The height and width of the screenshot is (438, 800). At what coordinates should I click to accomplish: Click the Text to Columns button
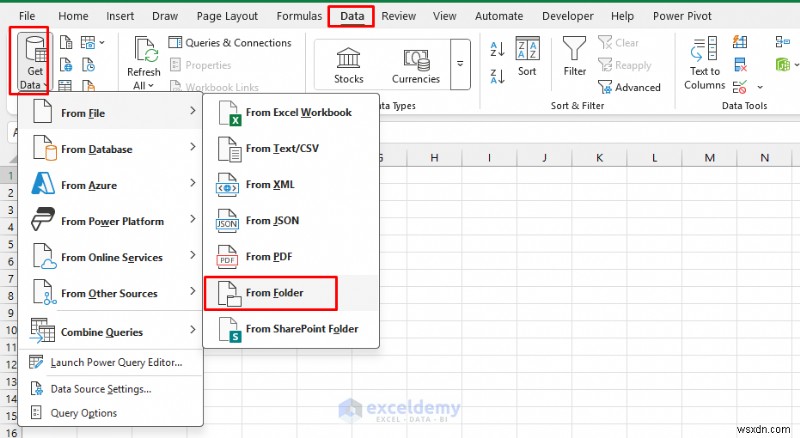tap(705, 63)
